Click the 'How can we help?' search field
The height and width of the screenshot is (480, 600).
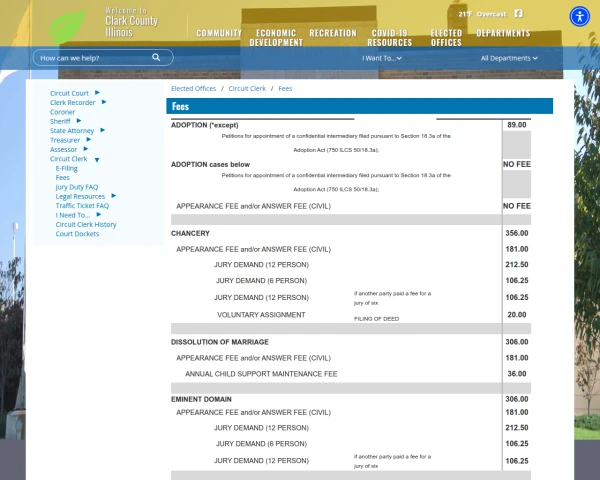point(92,58)
